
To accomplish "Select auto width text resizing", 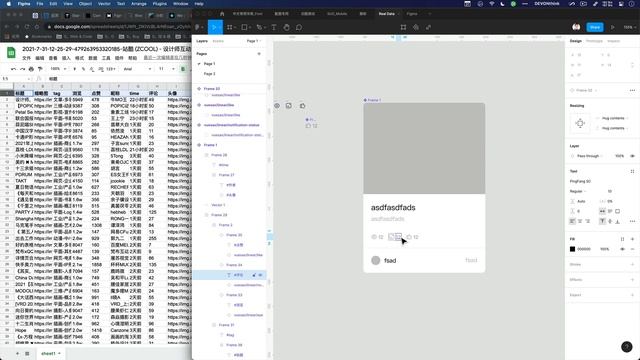I will [x=602, y=211].
